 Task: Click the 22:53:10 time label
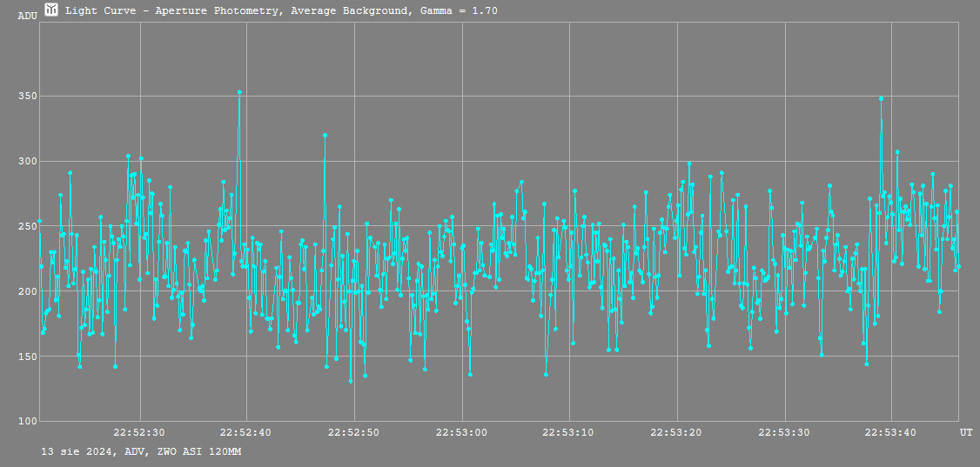(x=569, y=432)
